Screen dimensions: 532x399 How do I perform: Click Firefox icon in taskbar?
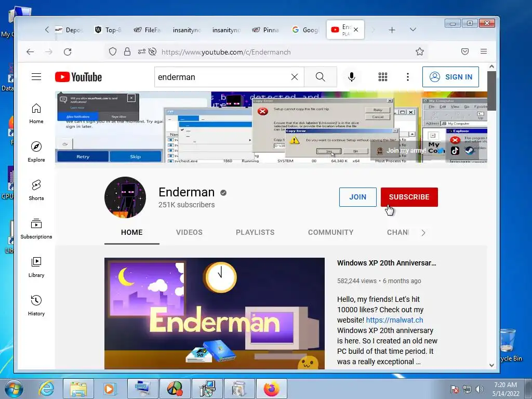(x=272, y=389)
